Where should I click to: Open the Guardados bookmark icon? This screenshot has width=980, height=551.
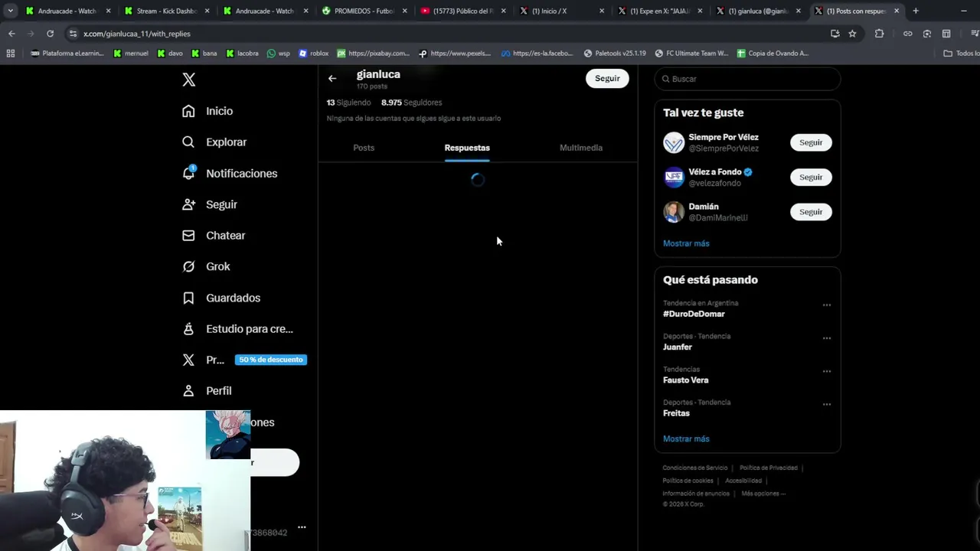tap(188, 298)
